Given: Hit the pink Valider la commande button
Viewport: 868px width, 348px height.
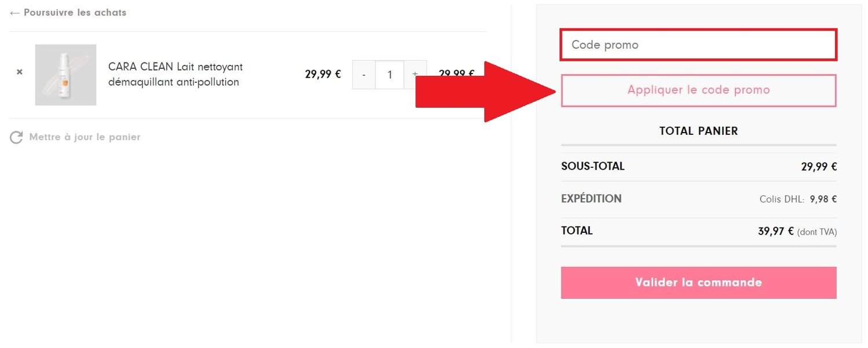Looking at the screenshot, I should pos(698,282).
